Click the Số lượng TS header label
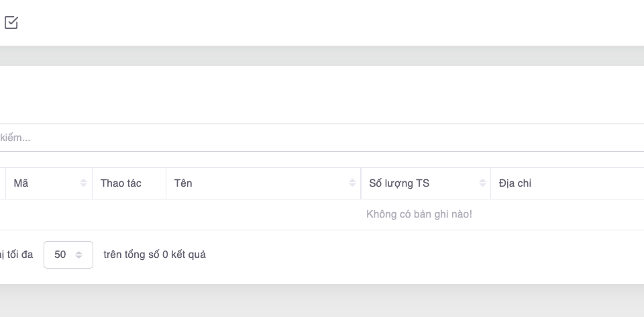 pyautogui.click(x=399, y=183)
